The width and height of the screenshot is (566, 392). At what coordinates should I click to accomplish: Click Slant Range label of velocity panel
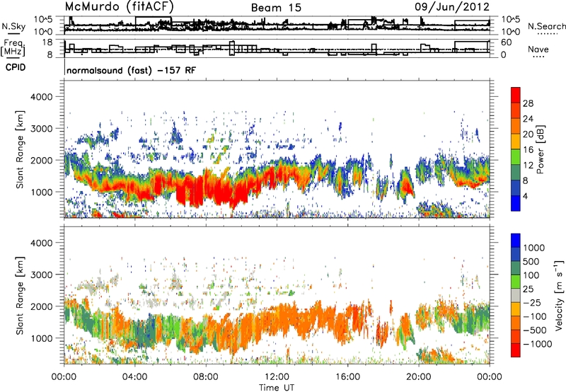tap(20, 296)
